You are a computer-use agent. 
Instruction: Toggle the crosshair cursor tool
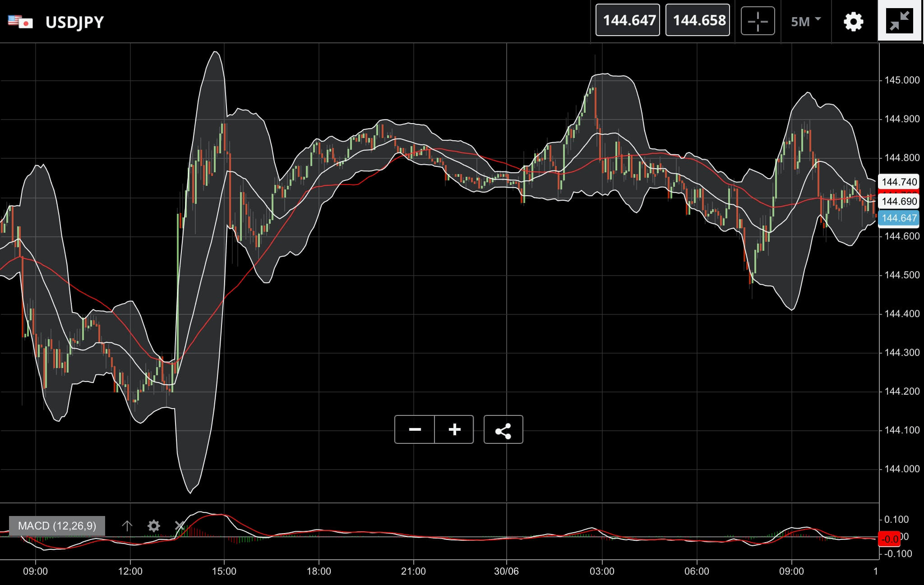tap(758, 20)
